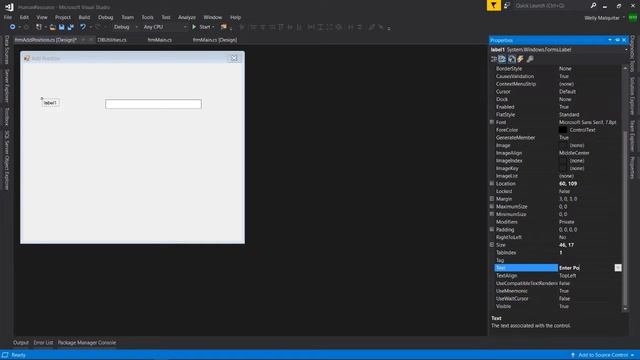The height and width of the screenshot is (360, 640).
Task: Click the text box on the Add Position form
Action: coord(153,104)
